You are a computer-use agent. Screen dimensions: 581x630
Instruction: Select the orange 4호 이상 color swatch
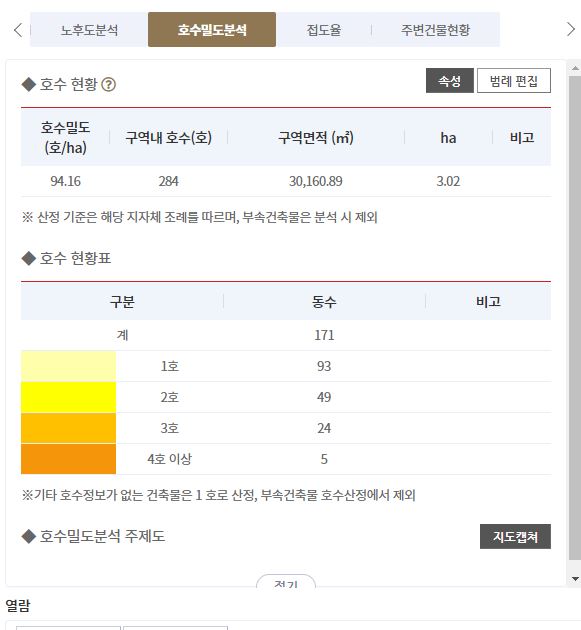point(68,459)
